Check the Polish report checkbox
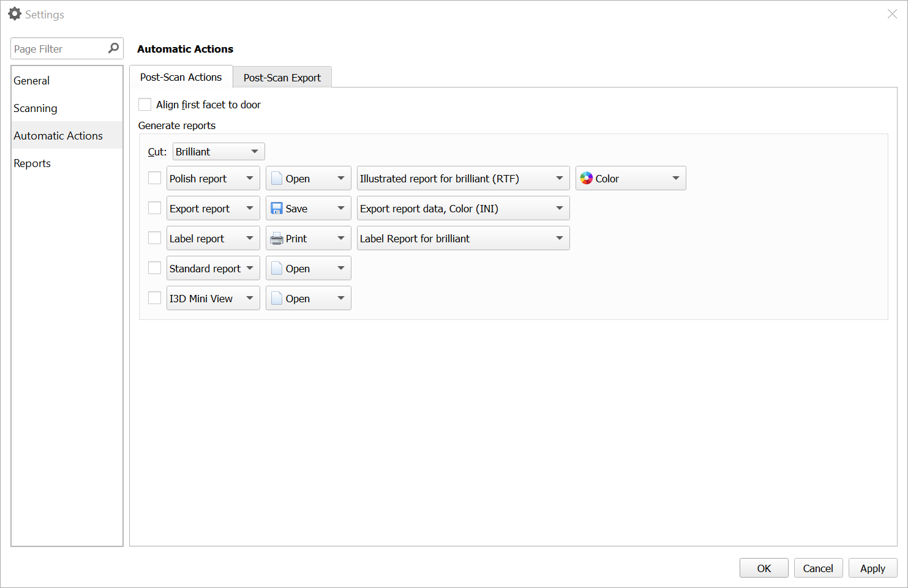This screenshot has width=908, height=588. 154,178
